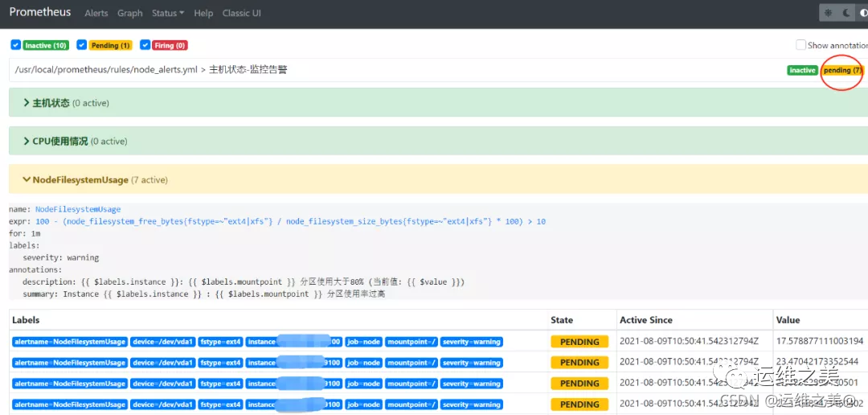Select the auto contrast theme icon
The height and width of the screenshot is (415, 868).
point(862,13)
